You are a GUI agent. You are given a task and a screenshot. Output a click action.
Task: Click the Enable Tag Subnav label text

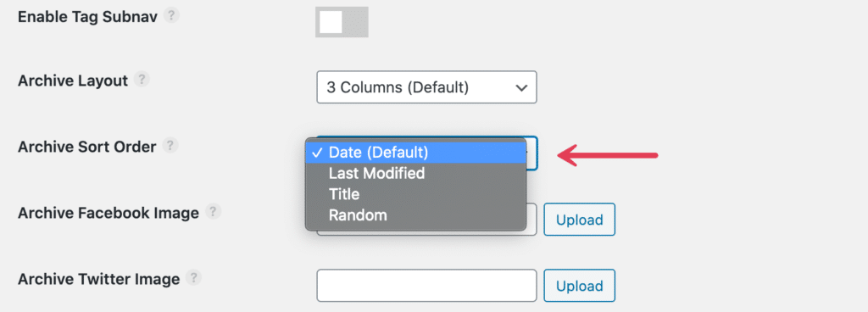tap(88, 17)
